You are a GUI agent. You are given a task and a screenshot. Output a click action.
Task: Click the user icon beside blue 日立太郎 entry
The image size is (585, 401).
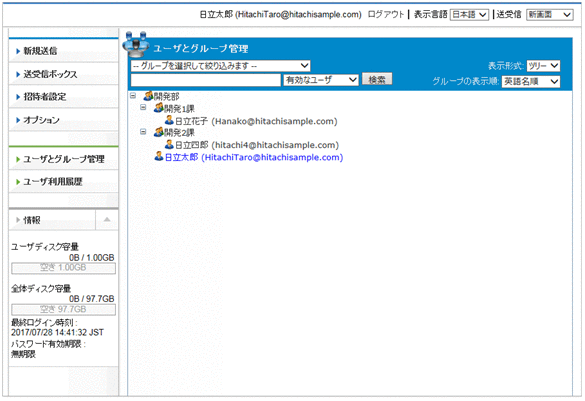(159, 156)
